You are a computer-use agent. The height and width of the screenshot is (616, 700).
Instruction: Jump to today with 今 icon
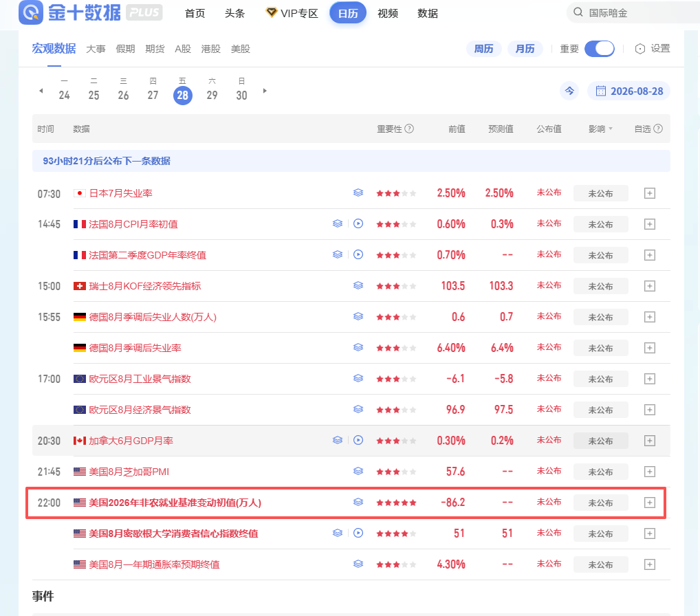(x=569, y=91)
